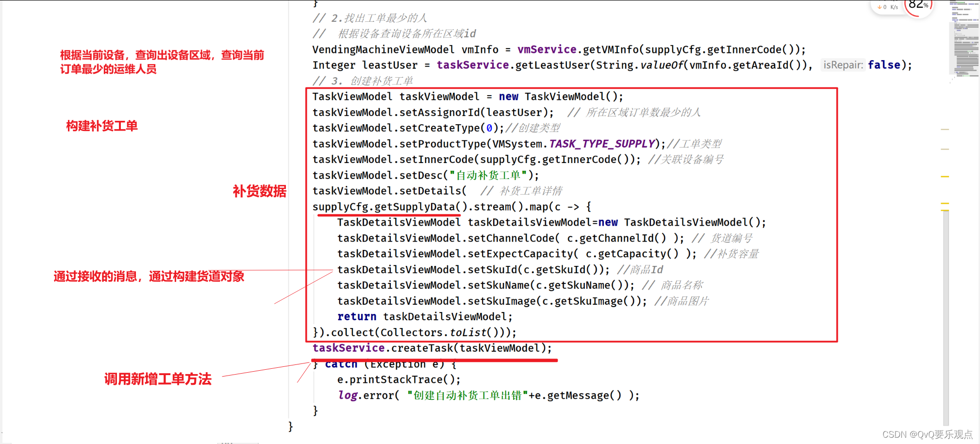Click the isRepair: parameter hint

(x=843, y=65)
